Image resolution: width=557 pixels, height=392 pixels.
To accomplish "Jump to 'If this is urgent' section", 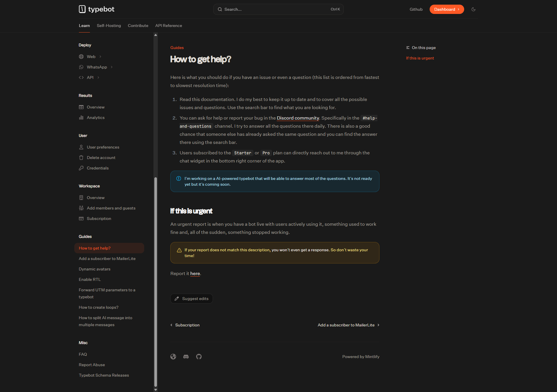I will point(420,58).
